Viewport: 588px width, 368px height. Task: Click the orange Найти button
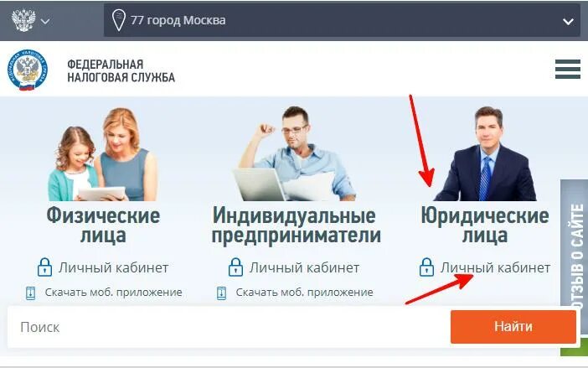[x=513, y=326]
